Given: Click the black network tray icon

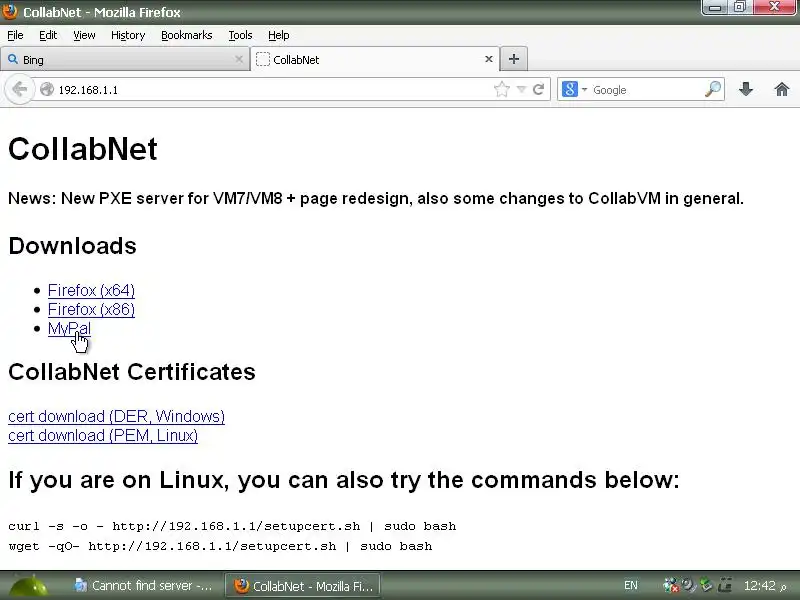Looking at the screenshot, I should (724, 585).
